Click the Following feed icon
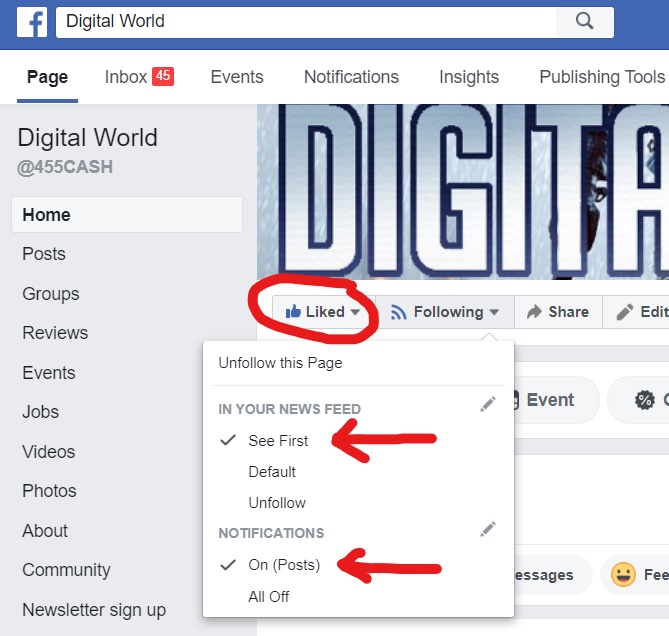This screenshot has width=669, height=636. 398,312
